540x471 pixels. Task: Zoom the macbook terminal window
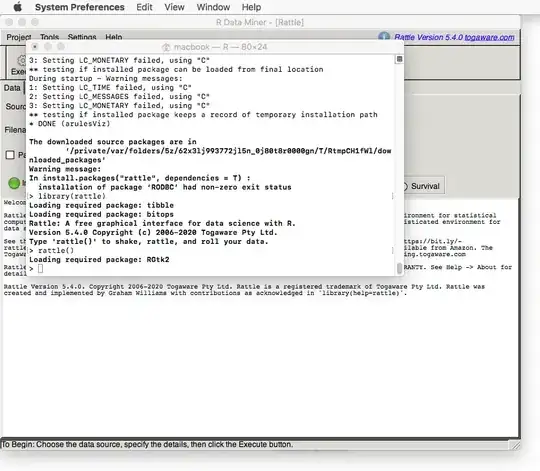click(61, 46)
